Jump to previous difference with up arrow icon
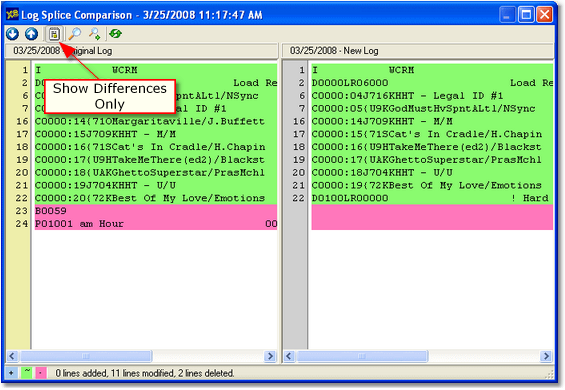The width and height of the screenshot is (565, 390). [31, 34]
